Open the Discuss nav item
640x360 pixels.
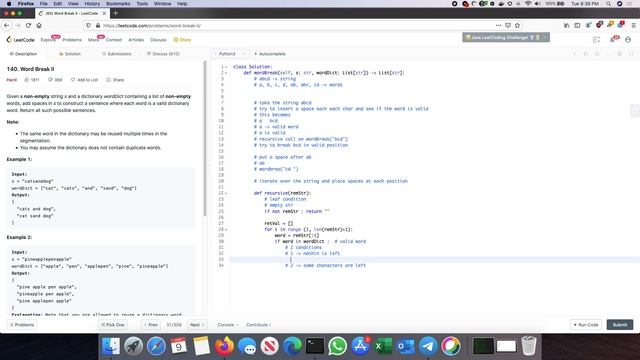pyautogui.click(x=158, y=40)
